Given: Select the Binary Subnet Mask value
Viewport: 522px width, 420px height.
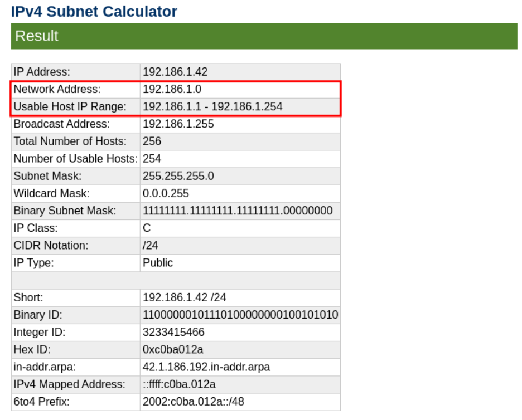Looking at the screenshot, I should (238, 211).
